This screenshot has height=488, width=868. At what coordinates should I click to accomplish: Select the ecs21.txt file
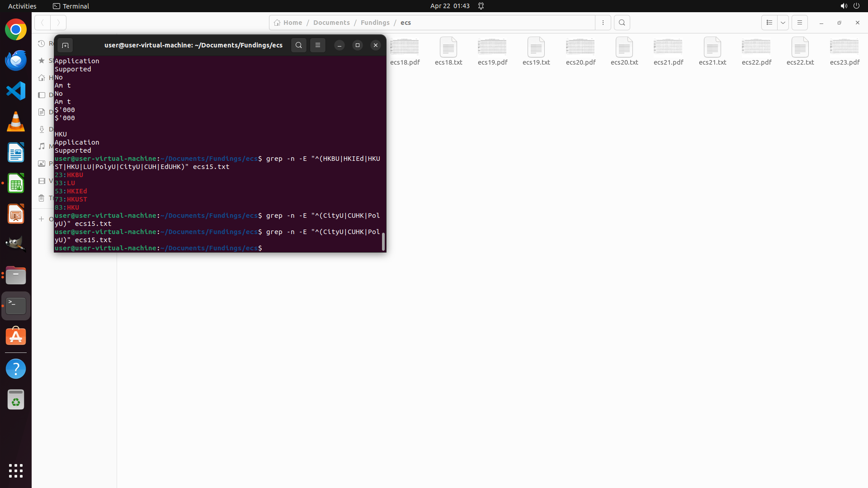click(712, 52)
